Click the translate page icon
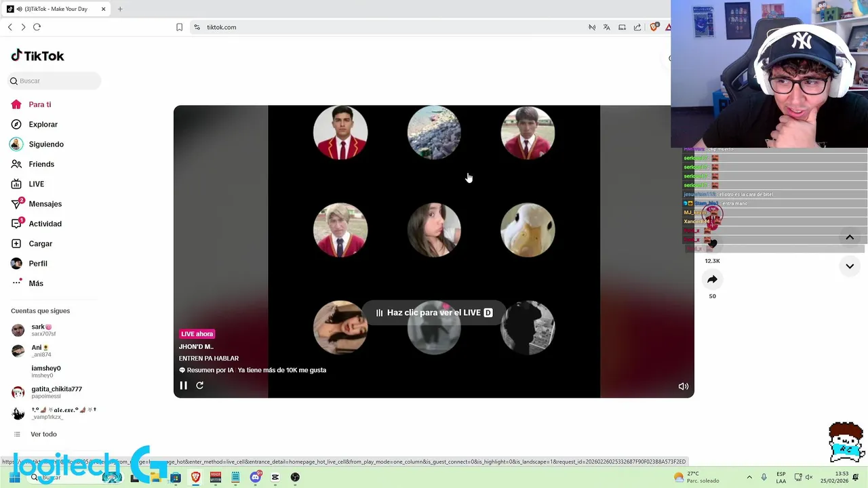 (x=606, y=27)
